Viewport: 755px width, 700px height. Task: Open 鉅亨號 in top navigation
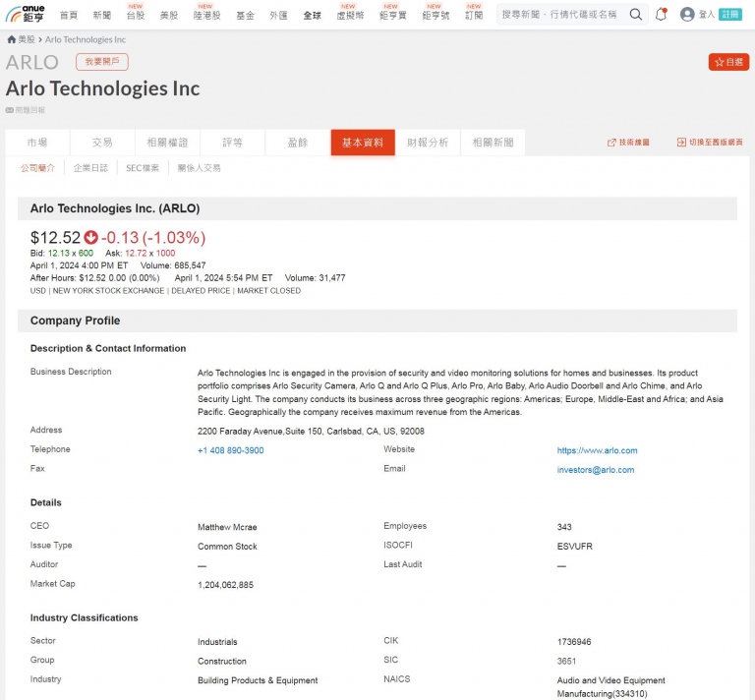tap(436, 16)
